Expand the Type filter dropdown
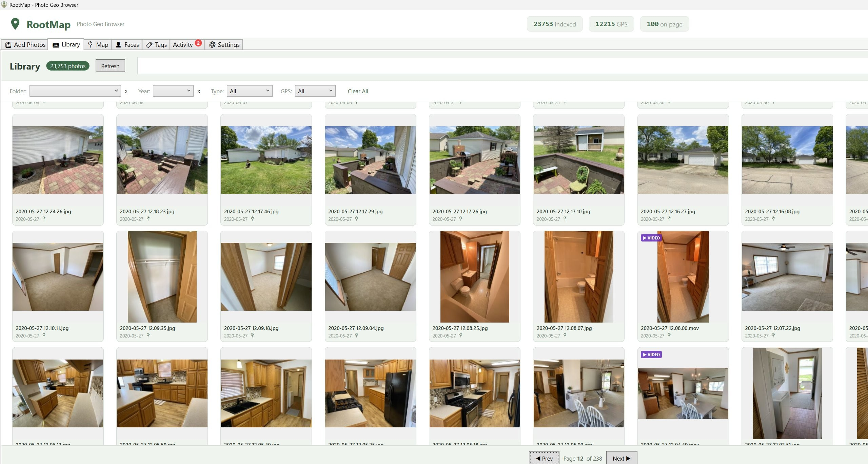The width and height of the screenshot is (868, 464). point(250,91)
